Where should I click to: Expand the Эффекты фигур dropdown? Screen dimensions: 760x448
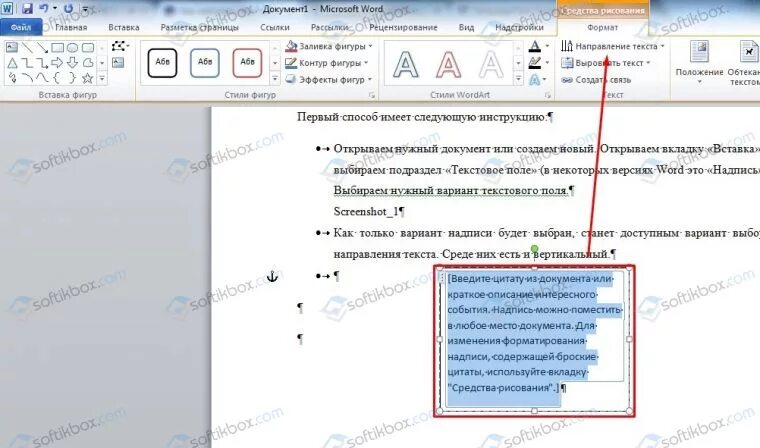[369, 79]
